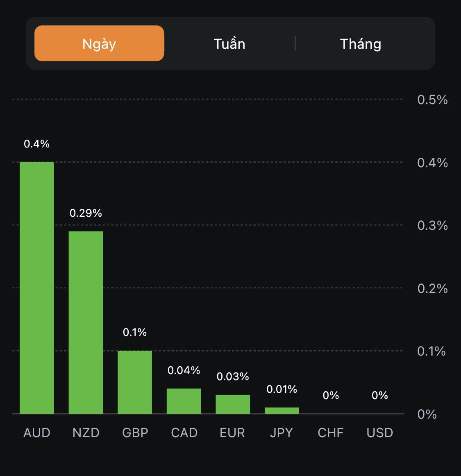Viewport: 461px width, 476px height.
Task: Click the 0.29% value above NZD
Action: pyautogui.click(x=86, y=213)
